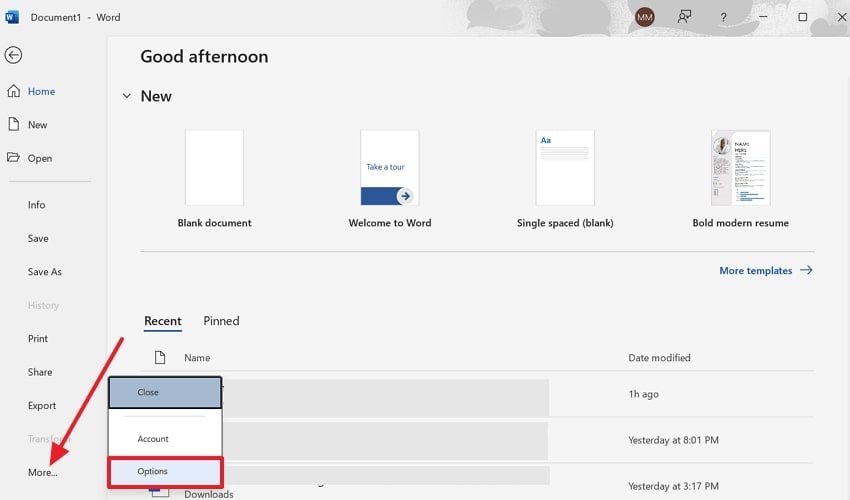Screen dimensions: 850x500
Task: Open file modified Yesterday at 3:17 PM
Action: click(x=477, y=483)
